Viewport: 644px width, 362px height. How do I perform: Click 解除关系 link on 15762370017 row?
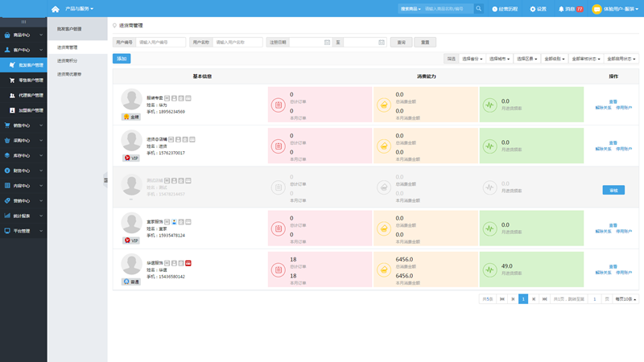coord(603,149)
